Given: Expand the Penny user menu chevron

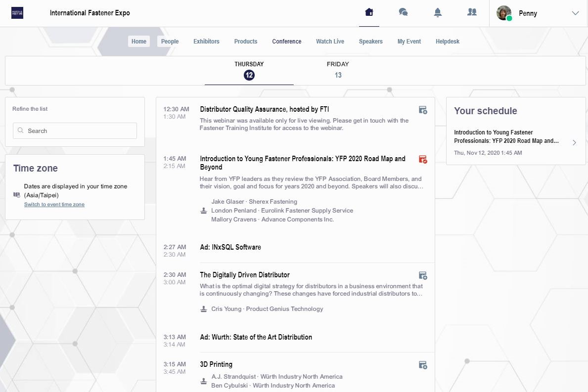Looking at the screenshot, I should [x=575, y=13].
